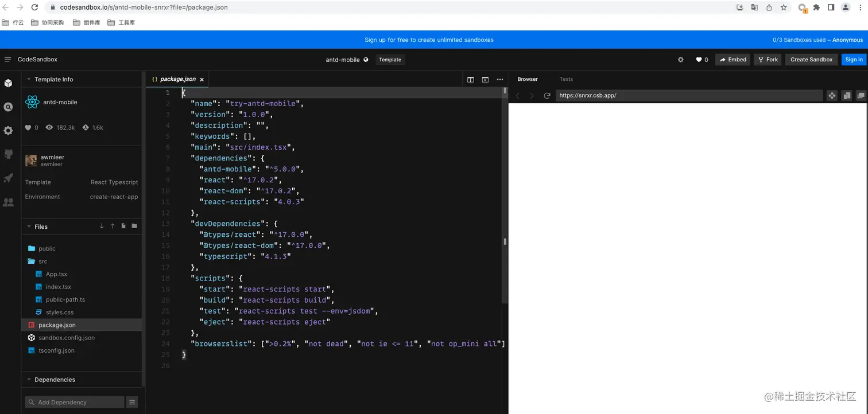868x414 pixels.
Task: Click new folder icon in Files header
Action: click(x=134, y=226)
